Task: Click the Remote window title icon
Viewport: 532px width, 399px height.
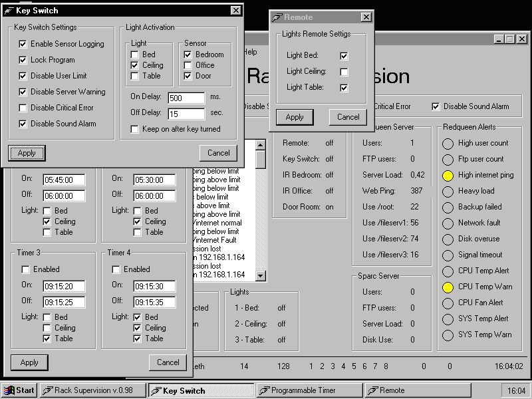Action: [277, 17]
